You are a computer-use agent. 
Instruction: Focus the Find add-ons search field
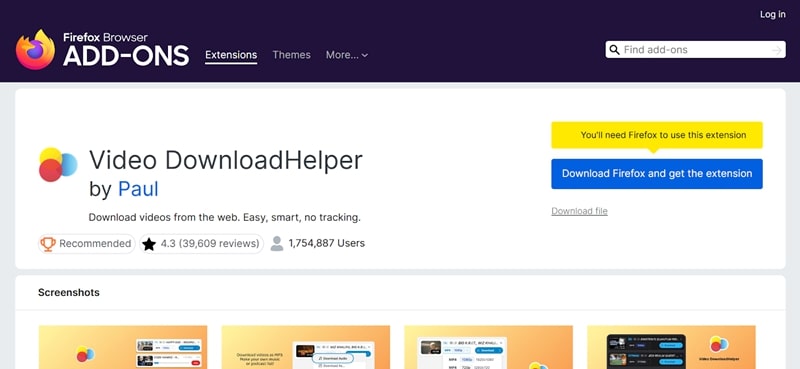coord(696,50)
